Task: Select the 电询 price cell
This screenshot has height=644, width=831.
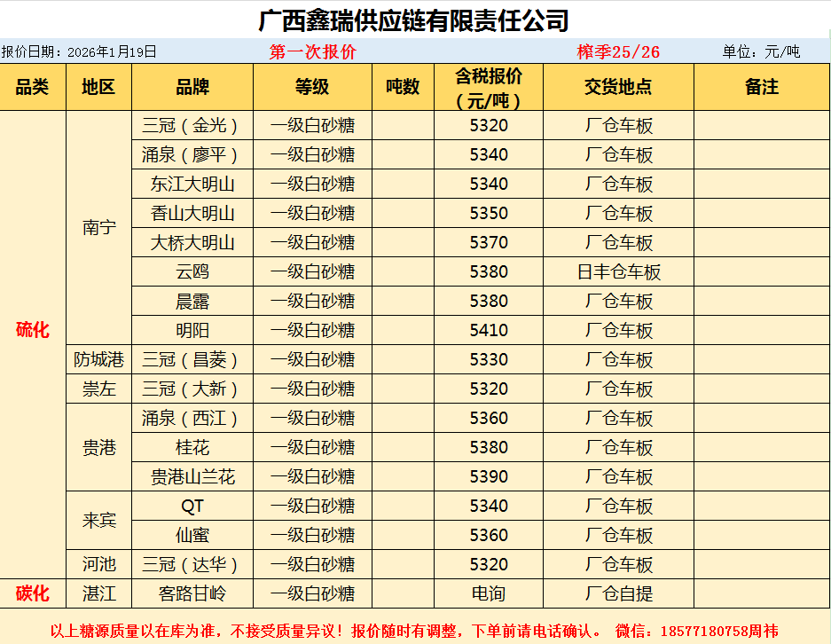Action: click(489, 593)
